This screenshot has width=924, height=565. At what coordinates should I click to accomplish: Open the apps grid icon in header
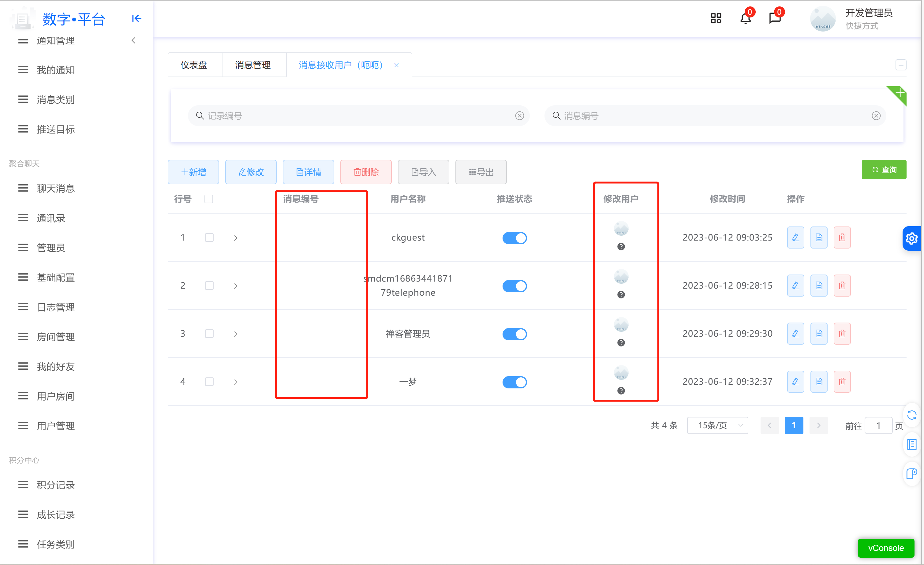point(716,18)
